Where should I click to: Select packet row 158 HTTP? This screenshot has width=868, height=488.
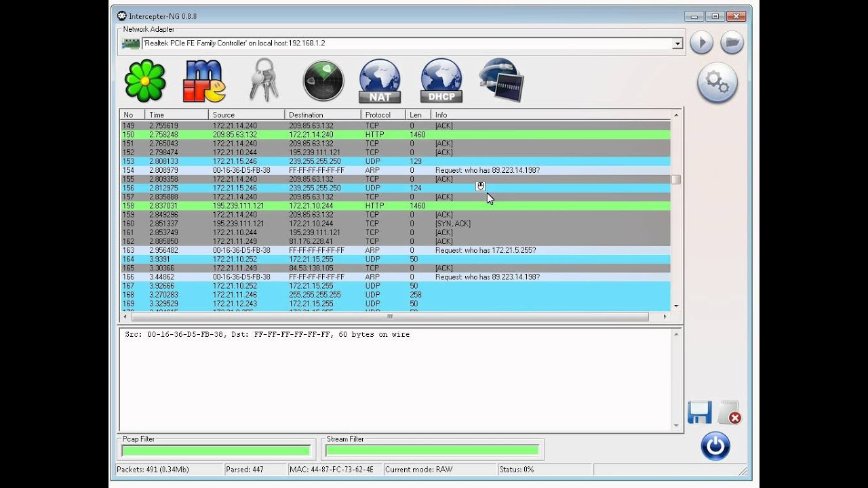[x=395, y=205]
